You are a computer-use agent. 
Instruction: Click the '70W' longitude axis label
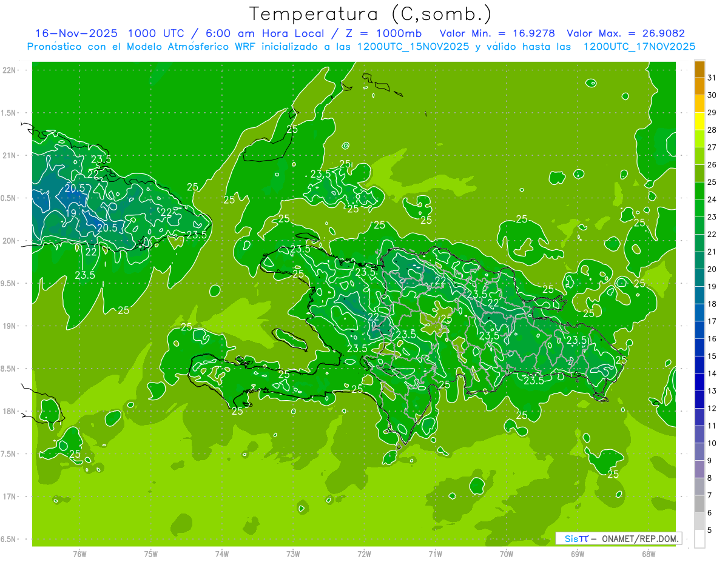pos(507,554)
